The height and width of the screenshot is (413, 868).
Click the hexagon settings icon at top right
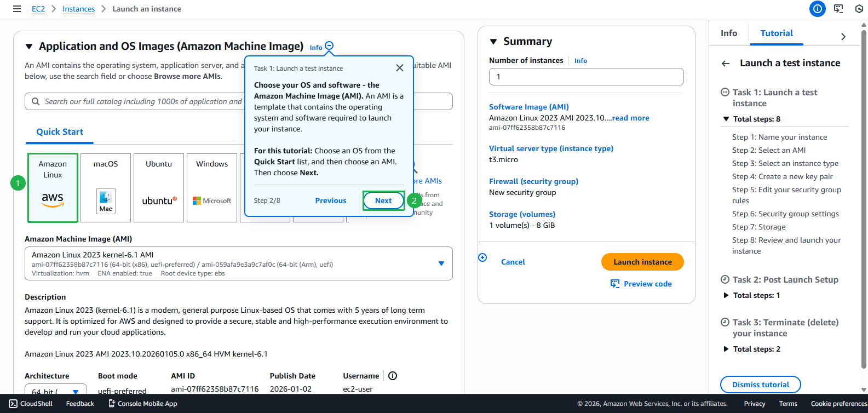[x=859, y=9]
